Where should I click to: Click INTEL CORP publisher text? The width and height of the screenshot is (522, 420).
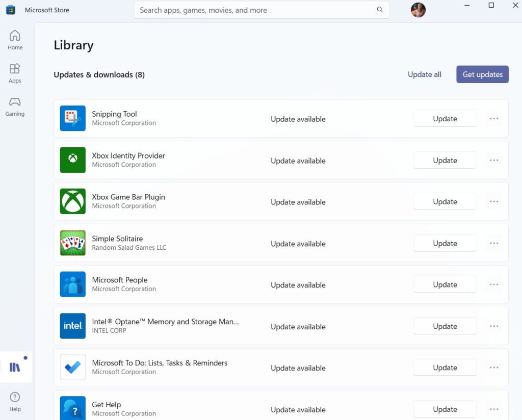(x=109, y=330)
